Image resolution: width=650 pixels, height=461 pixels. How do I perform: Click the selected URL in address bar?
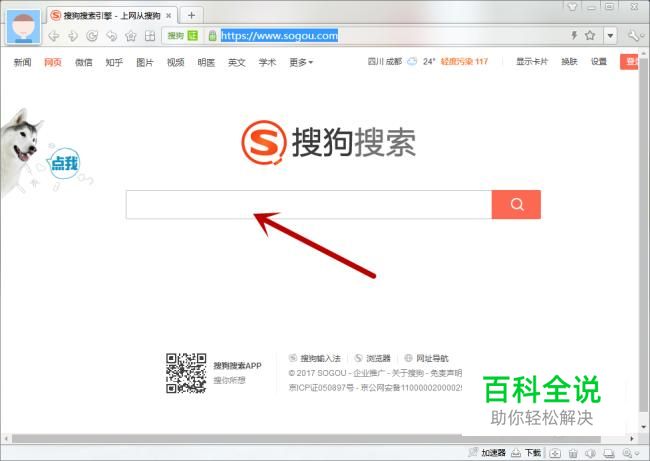279,36
